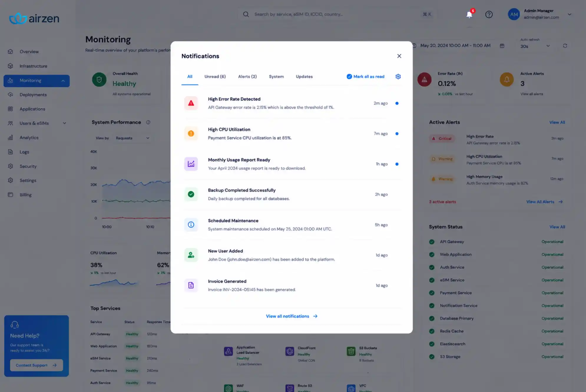Open the View by Requests dropdown

[x=133, y=138]
